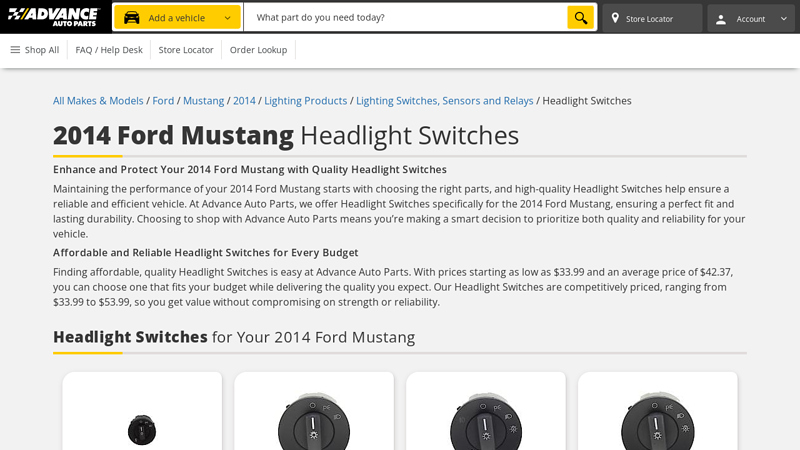Open the fourth headlight switch product image
The image size is (800, 450).
[658, 421]
